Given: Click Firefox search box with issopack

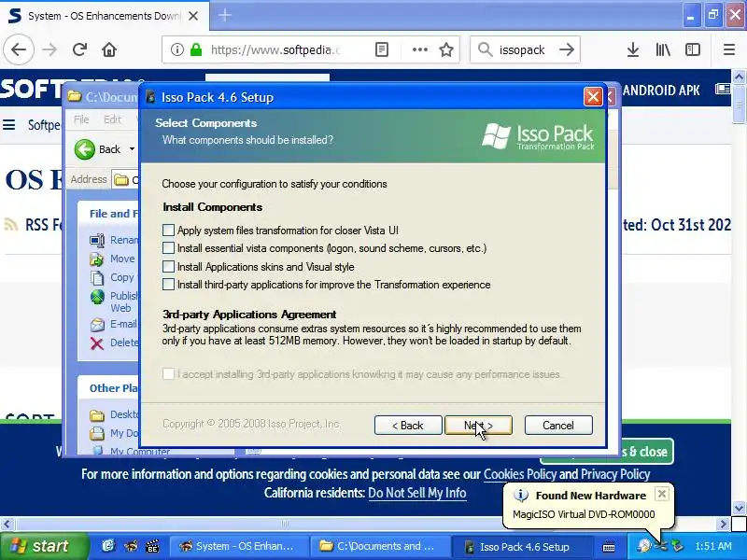Looking at the screenshot, I should tap(524, 49).
